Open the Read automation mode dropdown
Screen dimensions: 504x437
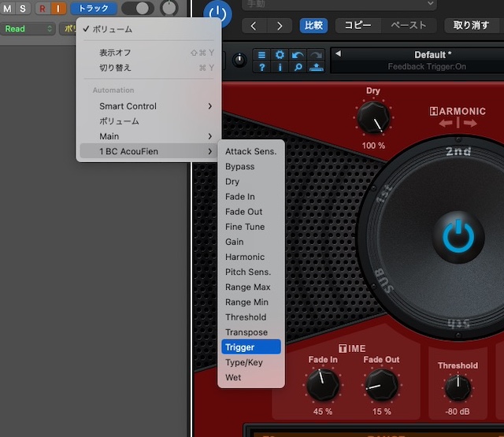pos(28,28)
